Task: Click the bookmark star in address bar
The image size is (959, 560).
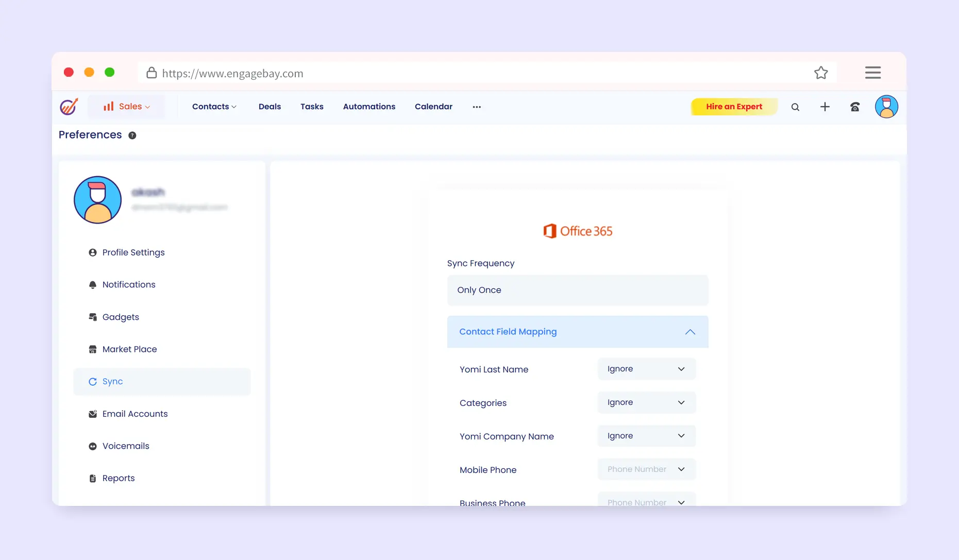Action: [x=821, y=73]
